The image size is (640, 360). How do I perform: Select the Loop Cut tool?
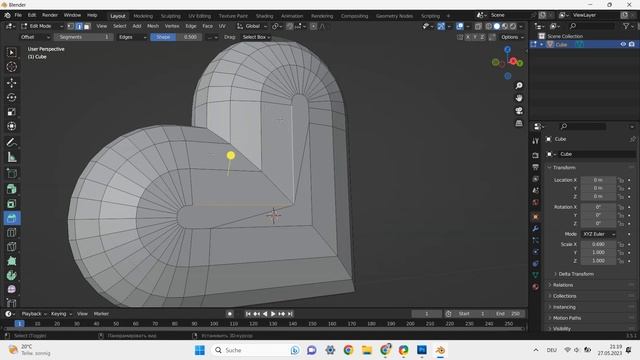(11, 233)
